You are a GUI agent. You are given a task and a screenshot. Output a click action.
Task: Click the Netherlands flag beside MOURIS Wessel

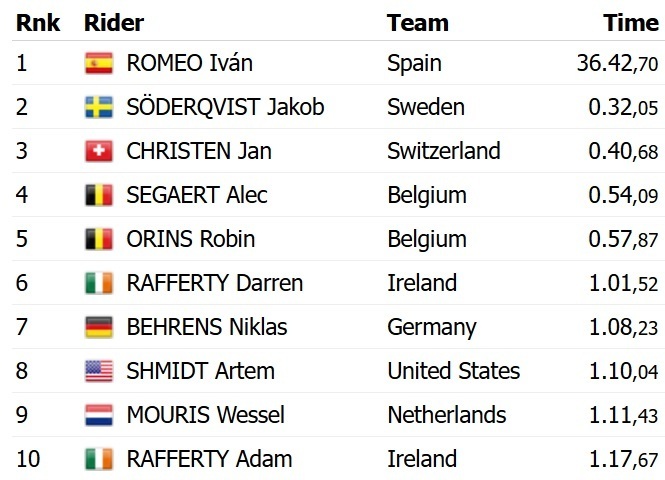tap(99, 416)
